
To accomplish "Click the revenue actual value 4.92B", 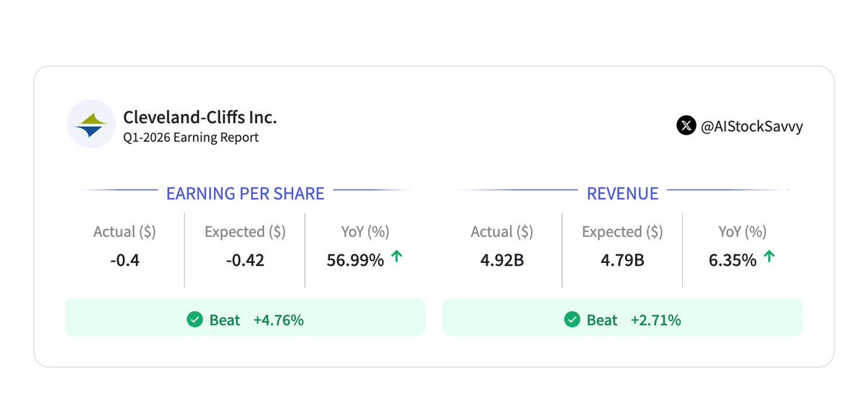I will tap(501, 260).
